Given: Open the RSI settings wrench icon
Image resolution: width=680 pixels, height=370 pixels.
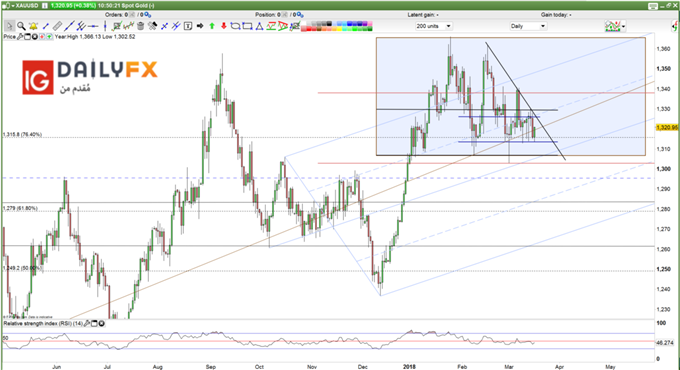Looking at the screenshot, I should point(87,324).
